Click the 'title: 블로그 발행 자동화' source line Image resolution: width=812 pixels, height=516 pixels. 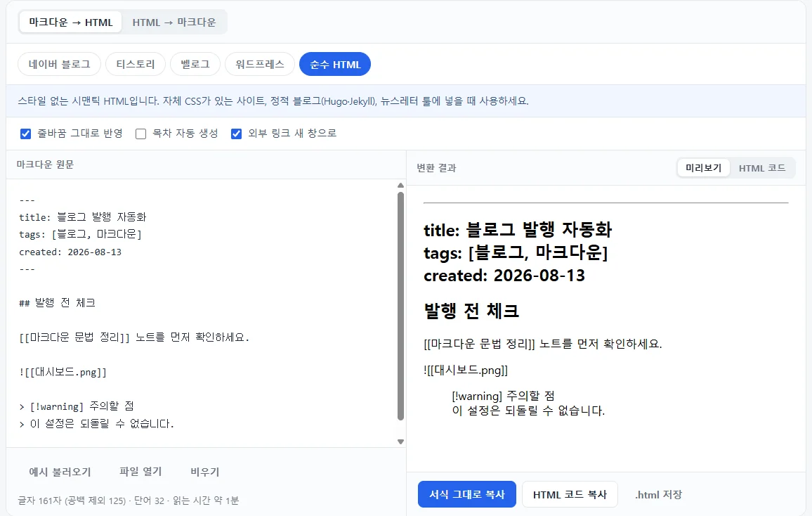83,217
